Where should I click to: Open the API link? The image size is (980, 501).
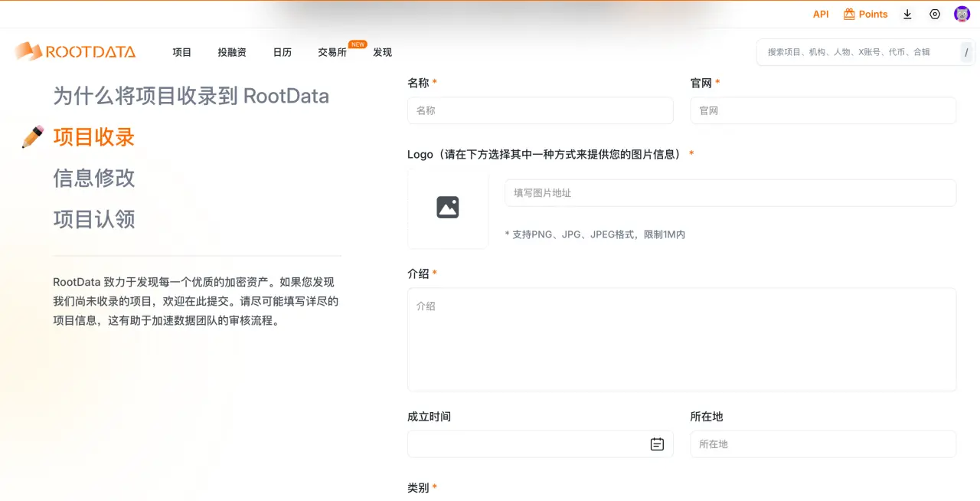(x=821, y=14)
